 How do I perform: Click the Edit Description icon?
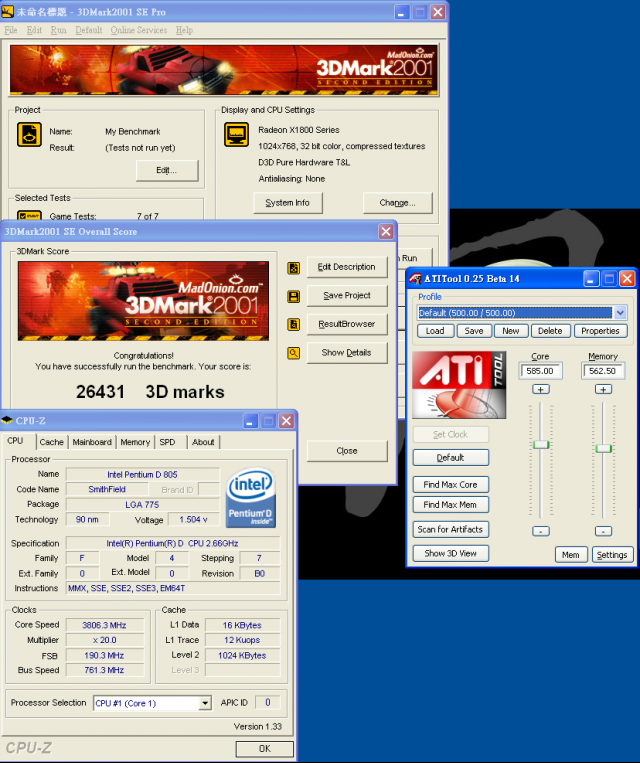click(x=293, y=268)
